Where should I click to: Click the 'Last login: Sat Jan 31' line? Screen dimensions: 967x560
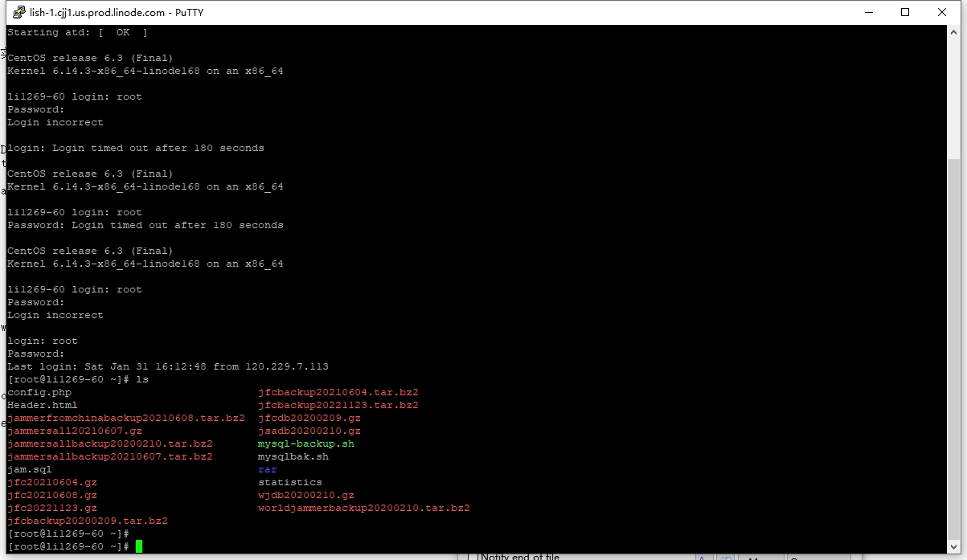click(168, 366)
